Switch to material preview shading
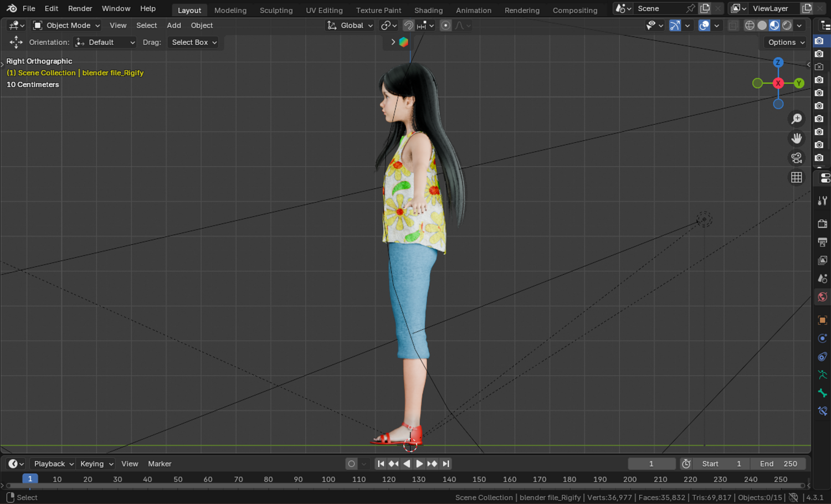 point(774,25)
